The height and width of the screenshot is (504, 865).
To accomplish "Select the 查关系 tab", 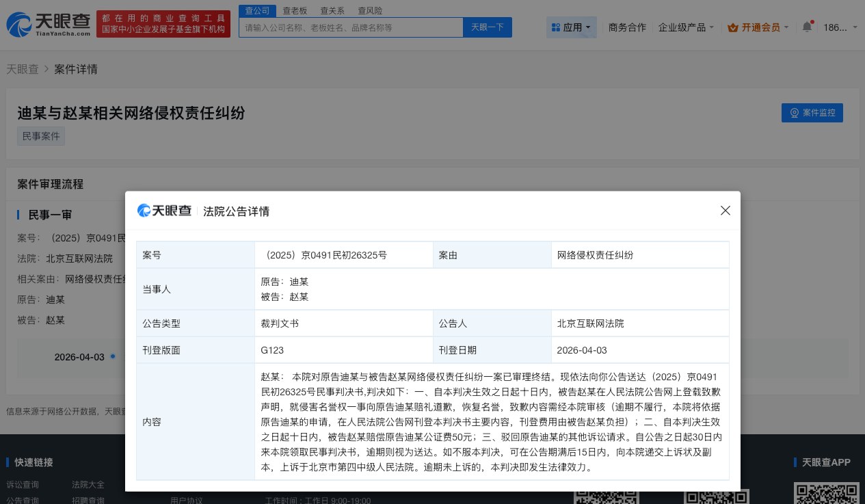I will tap(332, 10).
